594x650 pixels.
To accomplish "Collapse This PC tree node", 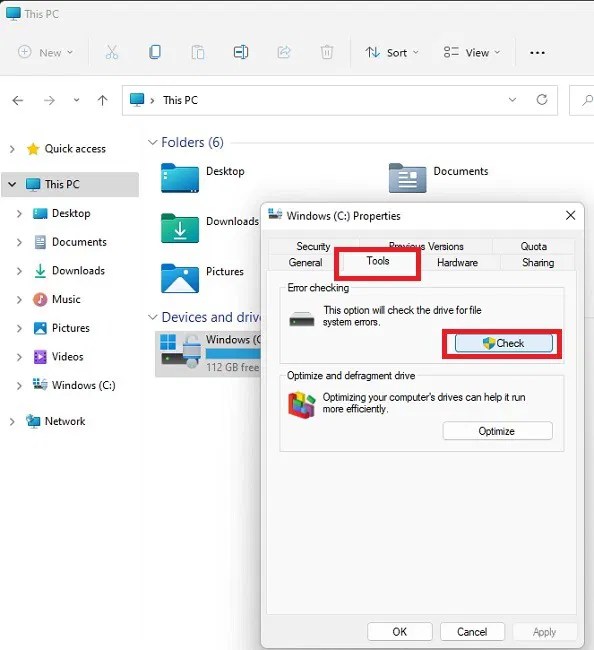I will click(x=12, y=184).
